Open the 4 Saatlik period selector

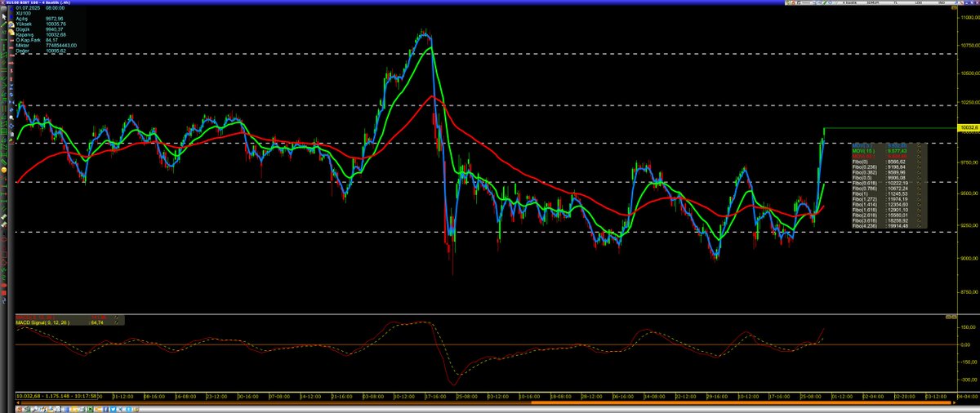pyautogui.click(x=849, y=3)
